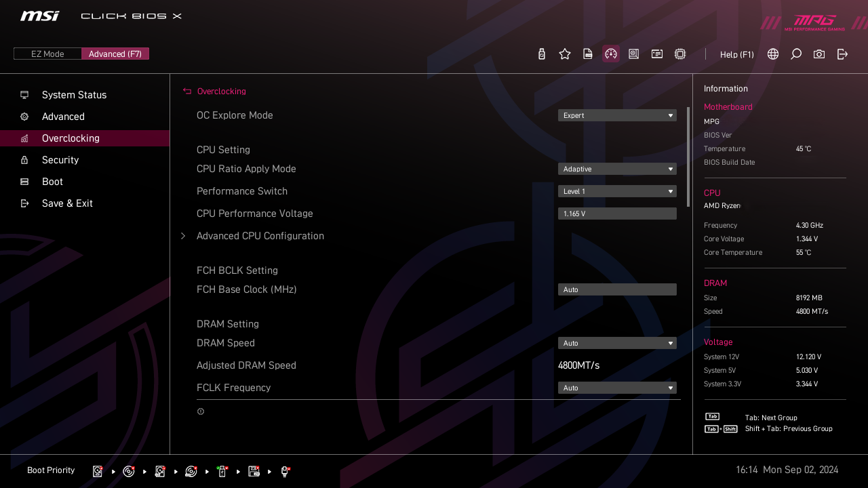
Task: Open the CPU Ratio Apply Mode dropdown
Action: (617, 169)
